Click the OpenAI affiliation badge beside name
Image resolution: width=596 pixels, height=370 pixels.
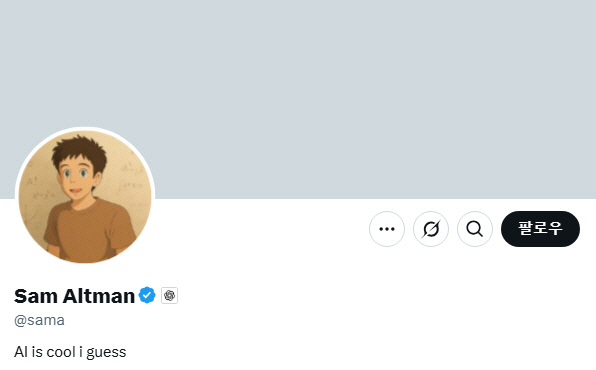[x=169, y=295]
